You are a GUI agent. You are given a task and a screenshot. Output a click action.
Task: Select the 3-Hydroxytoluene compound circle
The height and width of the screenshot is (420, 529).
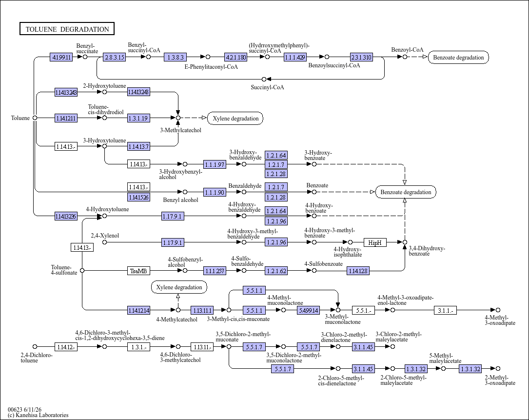105,146
